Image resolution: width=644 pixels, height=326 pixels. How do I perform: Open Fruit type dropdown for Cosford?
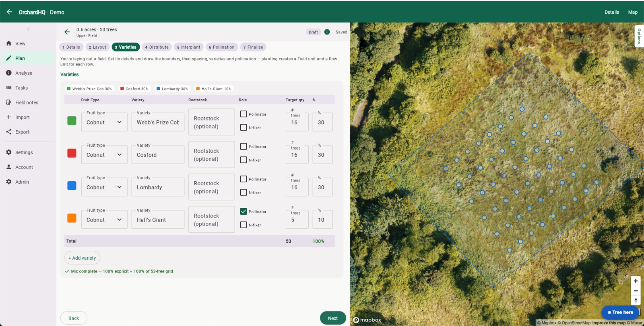[x=104, y=154]
